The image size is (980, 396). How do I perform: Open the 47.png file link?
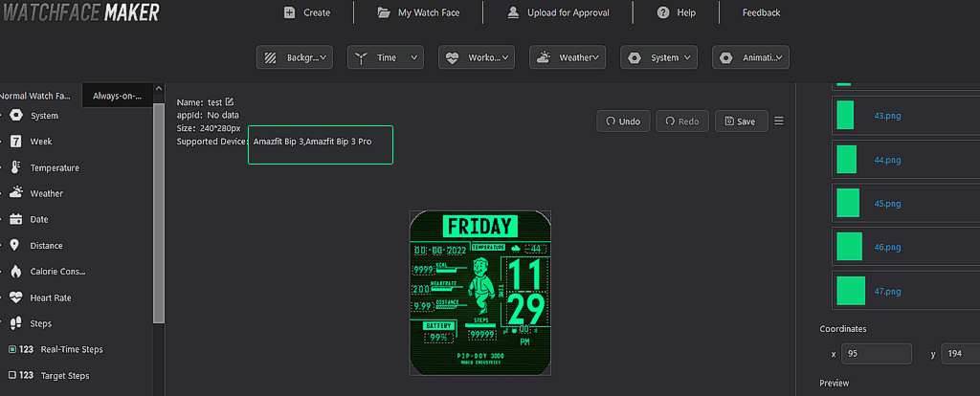[887, 291]
